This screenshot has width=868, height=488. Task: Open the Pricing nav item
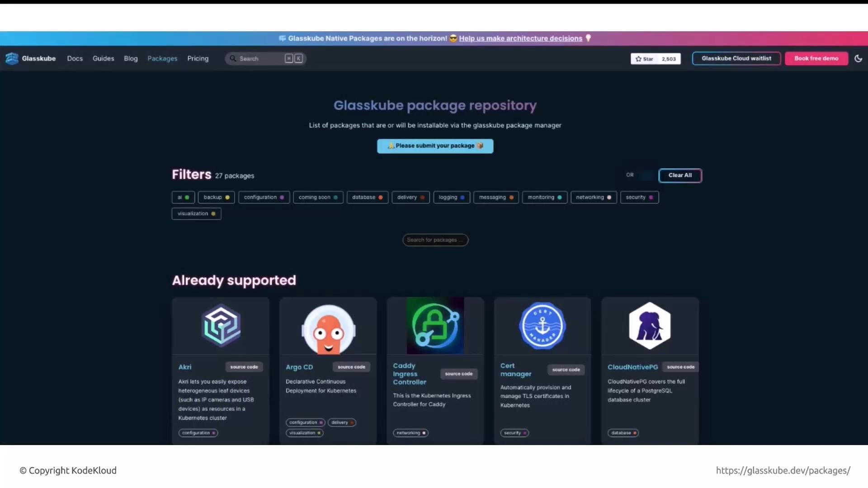(x=198, y=58)
